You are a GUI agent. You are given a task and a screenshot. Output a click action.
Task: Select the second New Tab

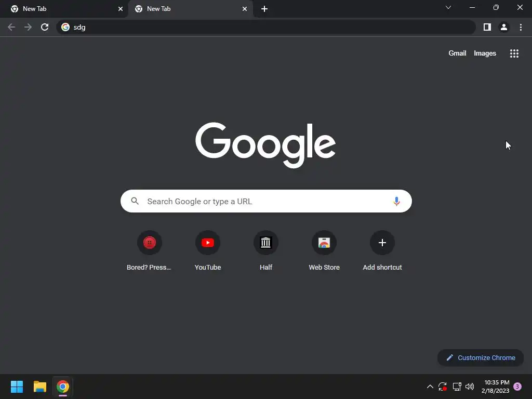pyautogui.click(x=190, y=9)
